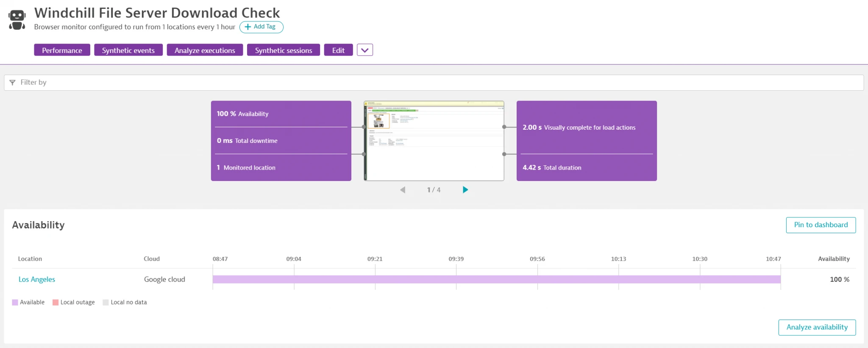868x348 pixels.
Task: Pin to dashboard
Action: [x=821, y=225]
